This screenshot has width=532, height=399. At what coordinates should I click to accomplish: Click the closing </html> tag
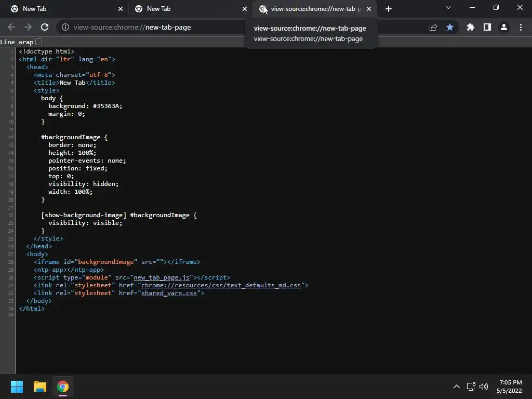click(x=32, y=309)
